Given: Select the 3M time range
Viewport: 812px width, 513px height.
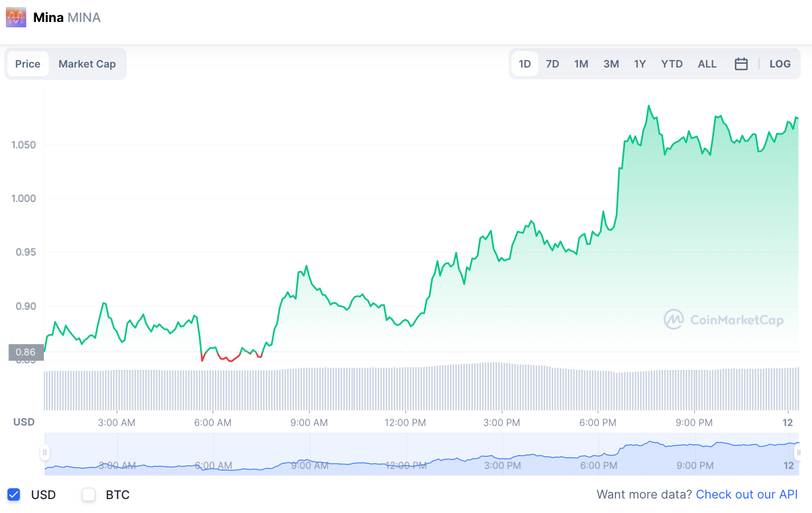Looking at the screenshot, I should pos(611,64).
